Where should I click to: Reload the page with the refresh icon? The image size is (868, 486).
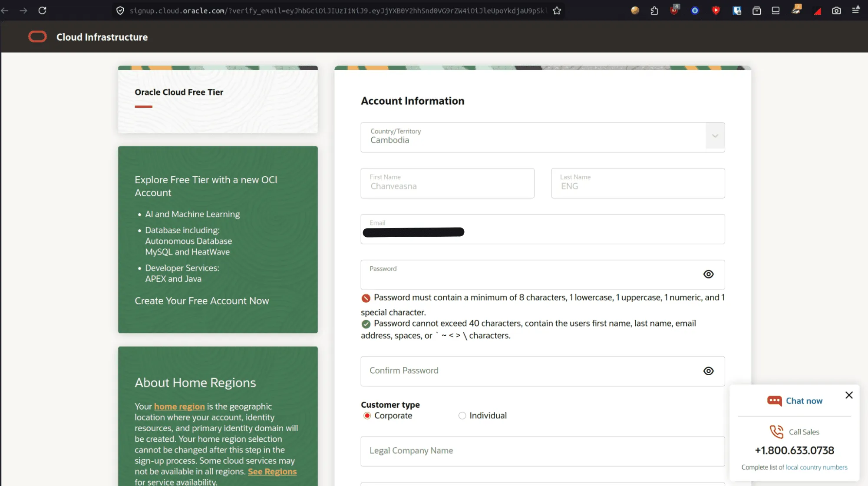coord(42,10)
